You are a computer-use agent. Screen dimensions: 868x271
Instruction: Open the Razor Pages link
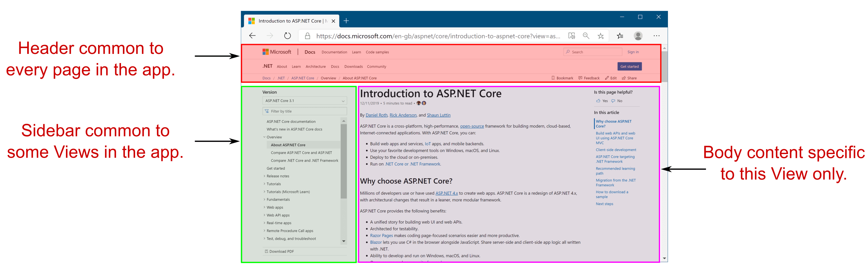(x=381, y=236)
